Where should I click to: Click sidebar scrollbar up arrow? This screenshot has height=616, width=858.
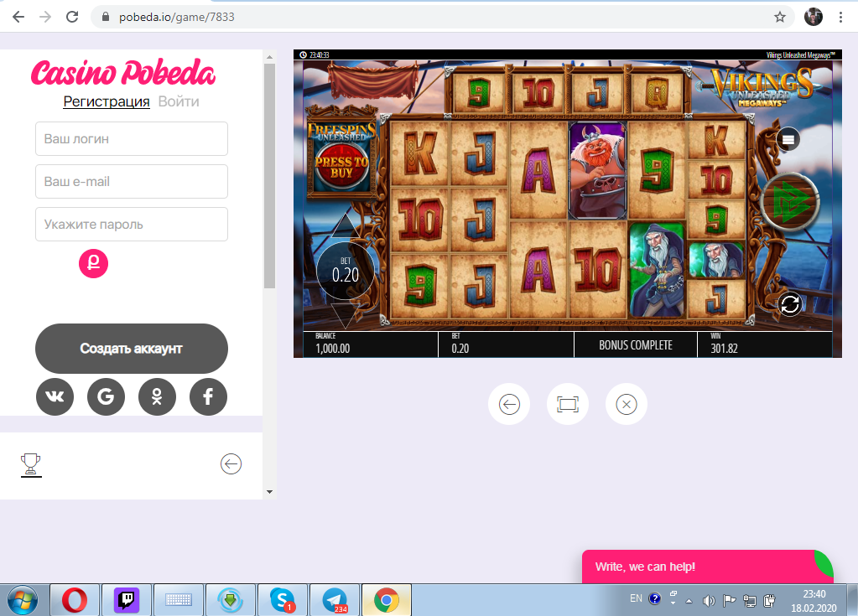(269, 57)
